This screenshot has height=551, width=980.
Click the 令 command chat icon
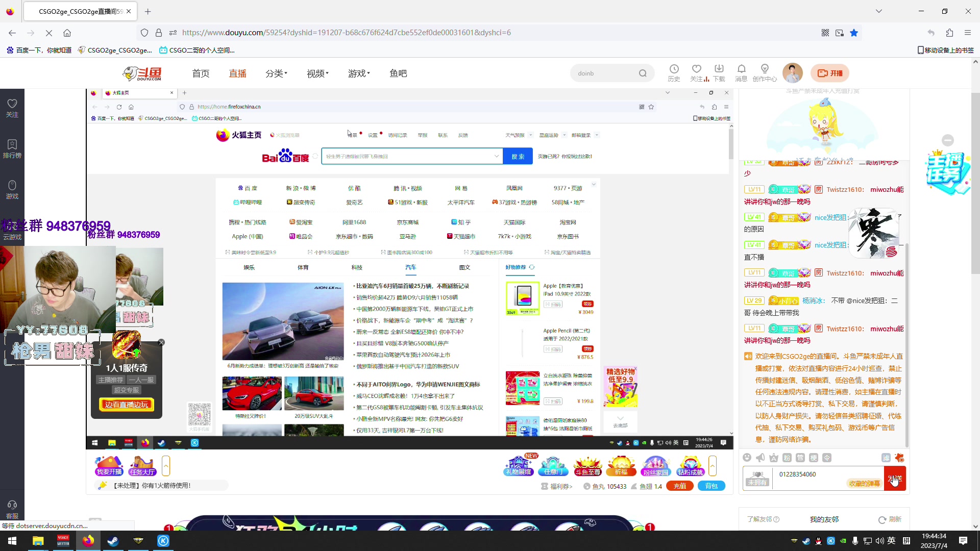827,458
